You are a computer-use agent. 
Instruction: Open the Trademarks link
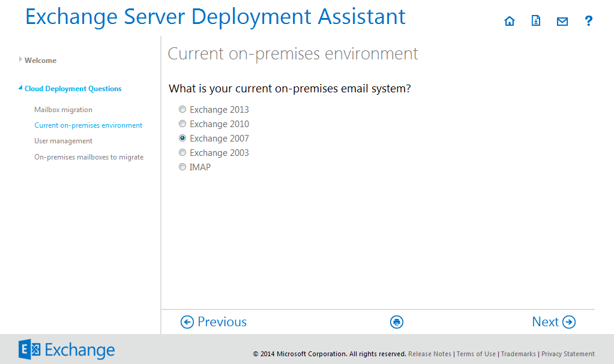(519, 354)
